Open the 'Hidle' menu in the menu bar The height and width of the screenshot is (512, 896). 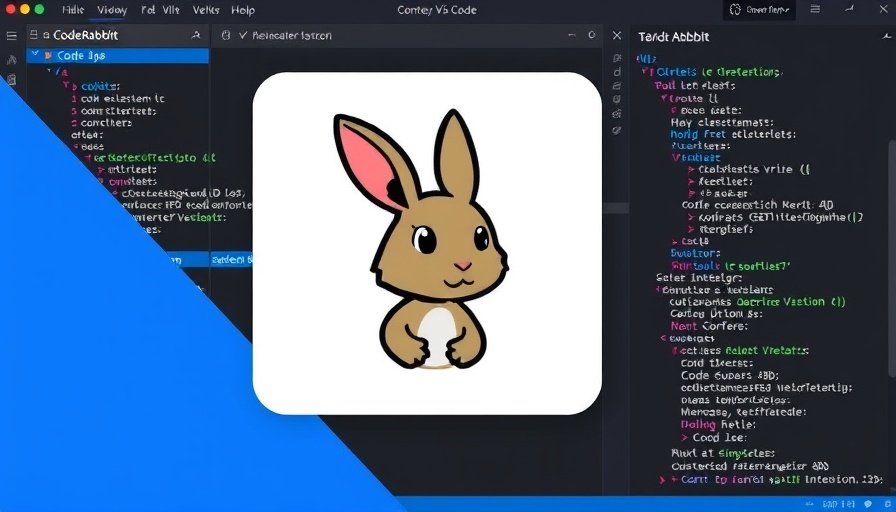[x=73, y=10]
